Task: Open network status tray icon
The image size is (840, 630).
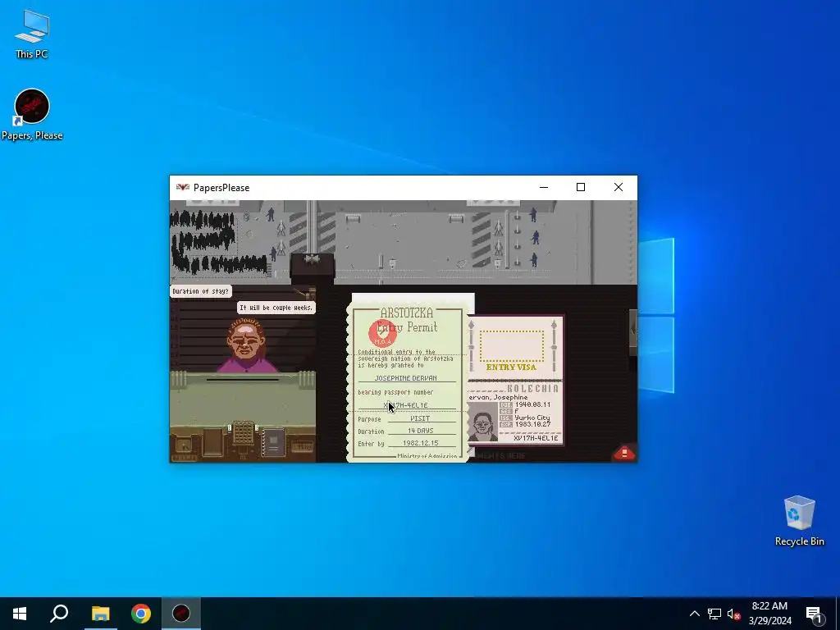Action: (714, 614)
